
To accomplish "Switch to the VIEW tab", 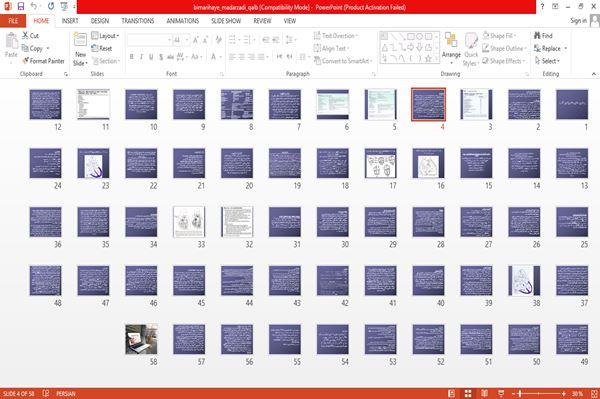I will pyautogui.click(x=290, y=21).
